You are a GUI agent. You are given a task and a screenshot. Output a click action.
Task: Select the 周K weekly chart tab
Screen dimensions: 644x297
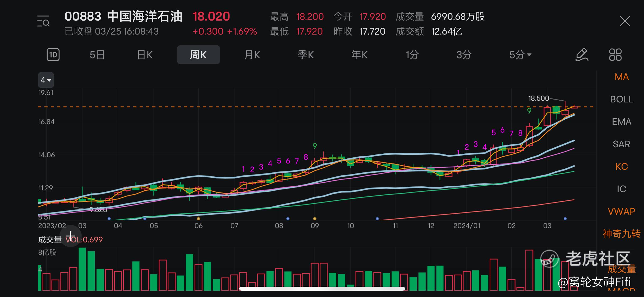(198, 55)
